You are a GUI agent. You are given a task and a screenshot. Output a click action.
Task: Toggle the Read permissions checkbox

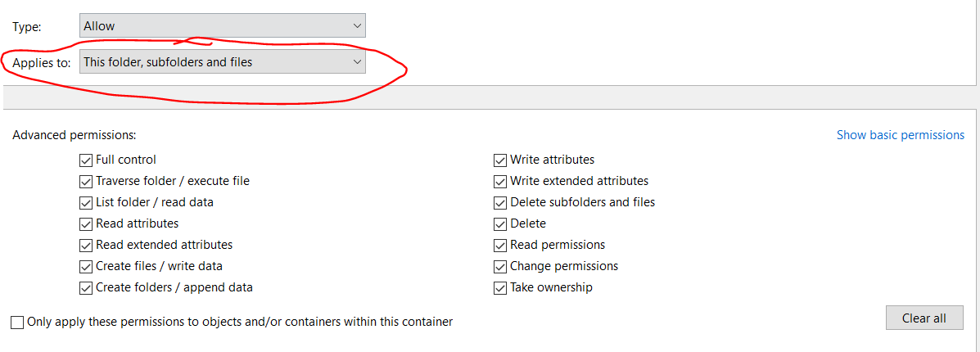pyautogui.click(x=500, y=245)
